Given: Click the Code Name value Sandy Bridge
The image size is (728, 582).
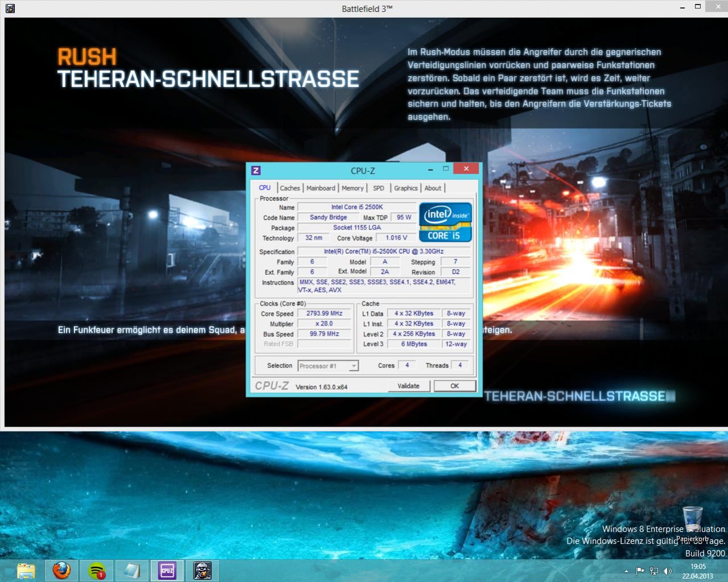Looking at the screenshot, I should (x=328, y=217).
